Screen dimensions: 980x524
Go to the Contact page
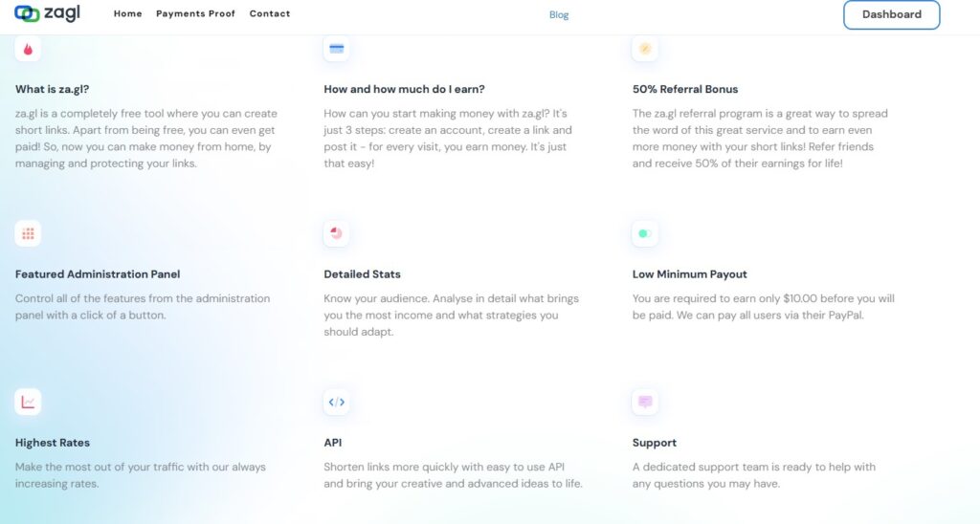(270, 13)
